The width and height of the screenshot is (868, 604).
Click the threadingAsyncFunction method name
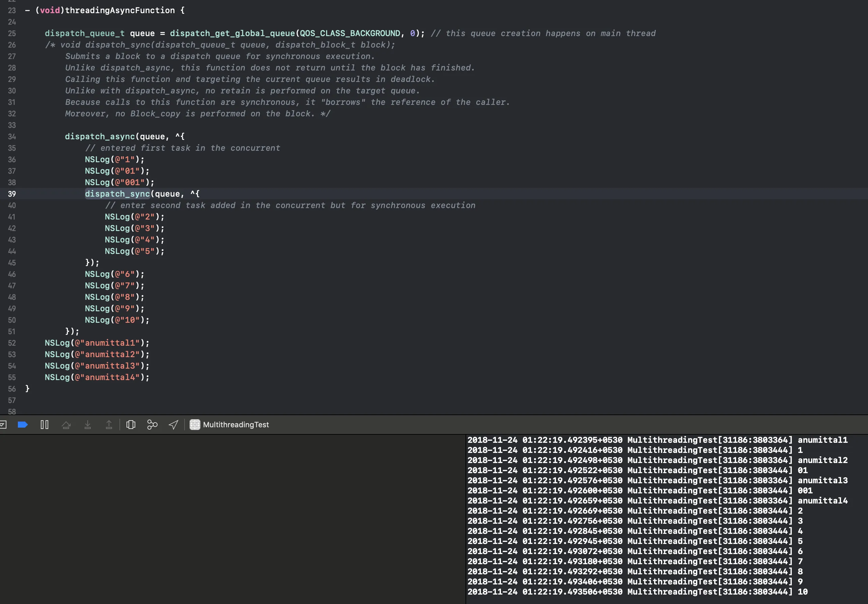[120, 10]
